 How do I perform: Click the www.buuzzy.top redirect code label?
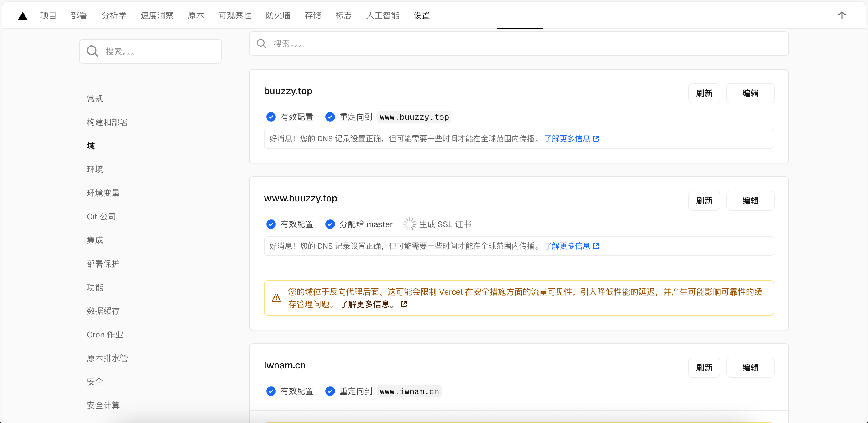[x=414, y=117]
